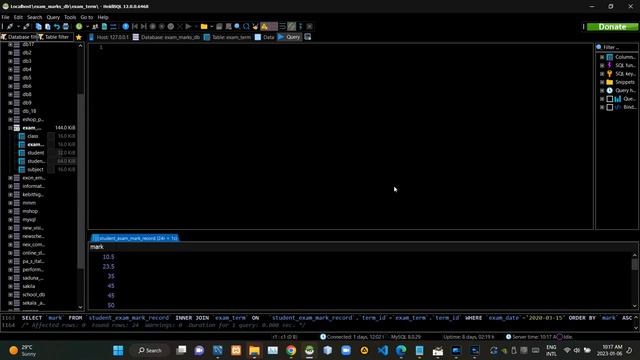640x360 pixels.
Task: Click the green Donate button
Action: 612,27
